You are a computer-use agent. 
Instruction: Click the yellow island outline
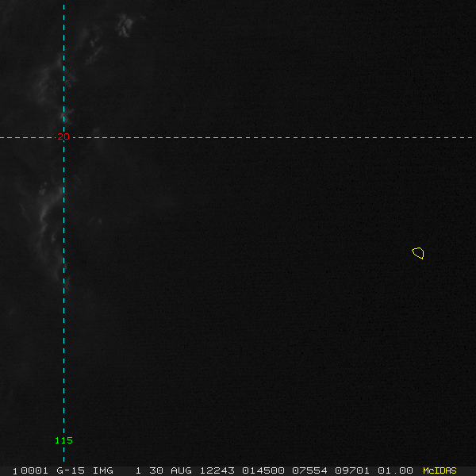418,253
